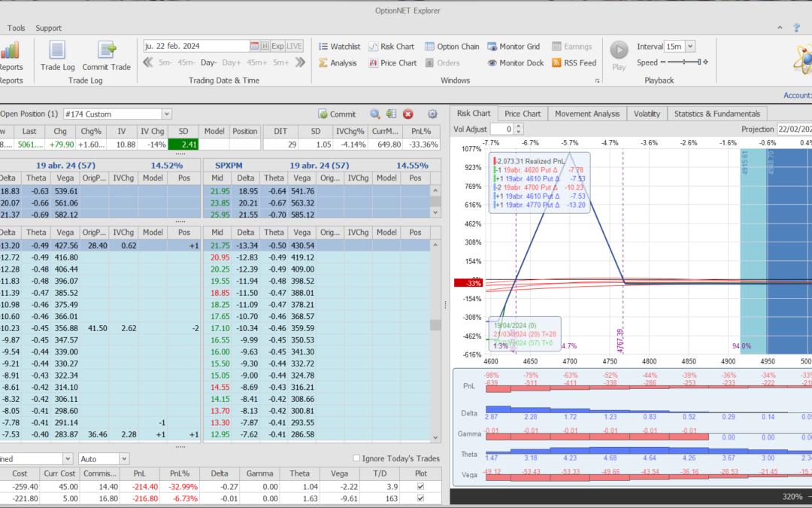Open the calendar date picker icon
Viewport: 812px width, 508px height.
tap(254, 46)
